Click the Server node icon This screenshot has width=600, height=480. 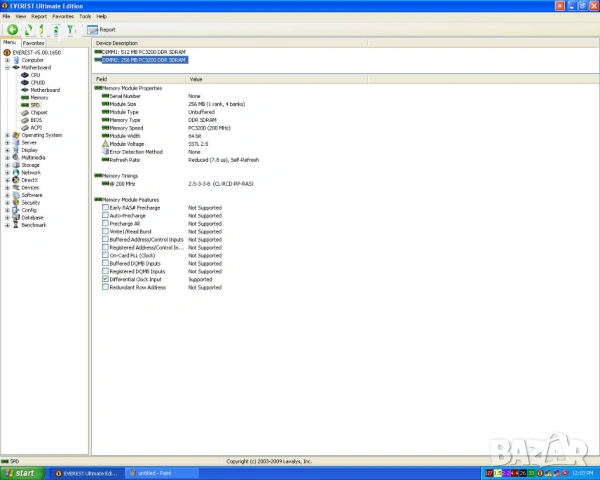coord(16,142)
